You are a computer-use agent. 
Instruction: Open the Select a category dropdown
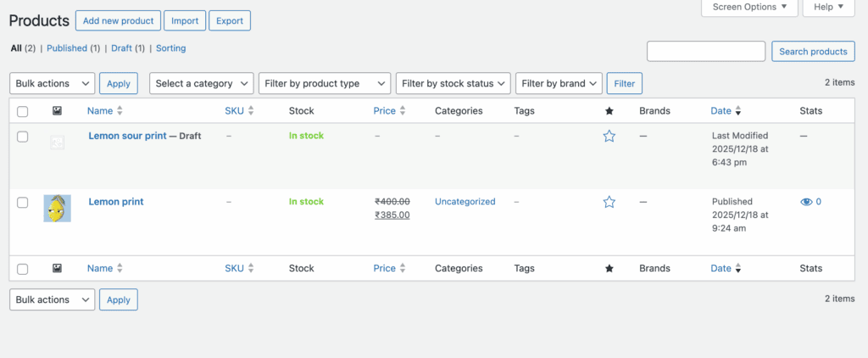[x=202, y=84]
